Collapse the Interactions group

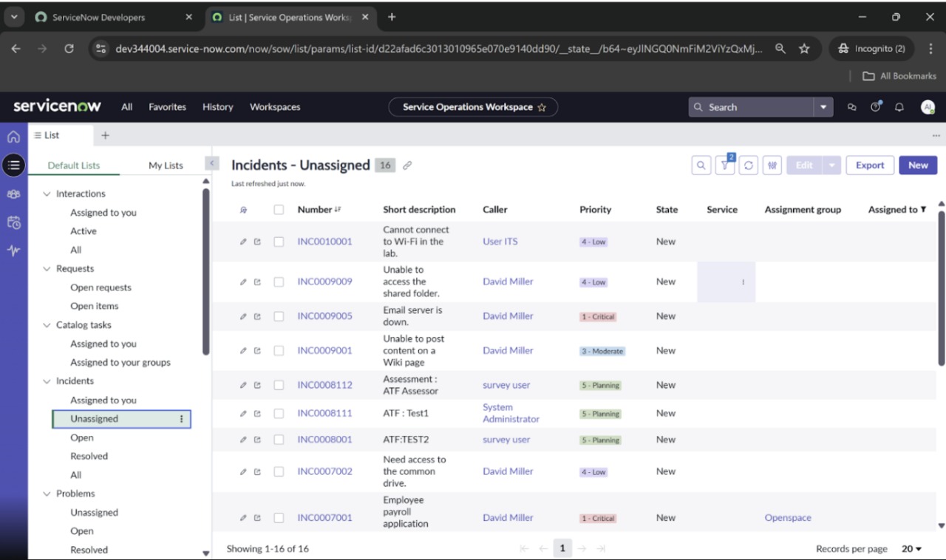(47, 194)
